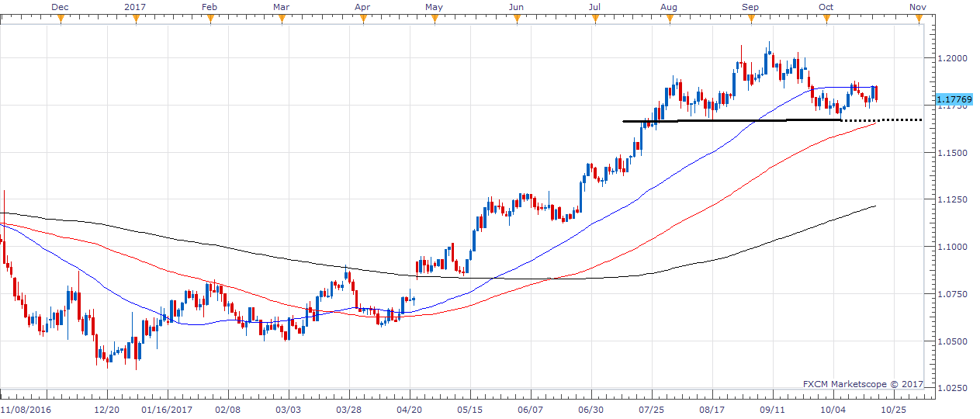This screenshot has width=980, height=419.
Task: Select the orange marker under Mar
Action: coord(282,19)
